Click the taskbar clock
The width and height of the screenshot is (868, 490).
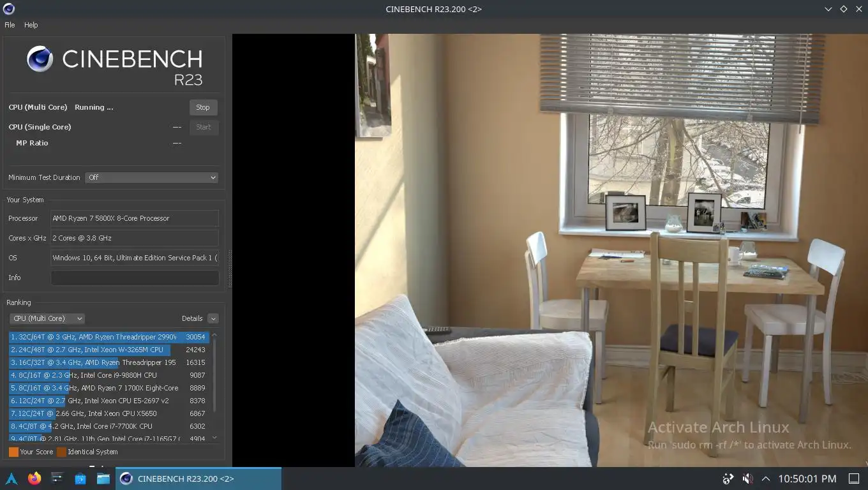[x=807, y=479]
